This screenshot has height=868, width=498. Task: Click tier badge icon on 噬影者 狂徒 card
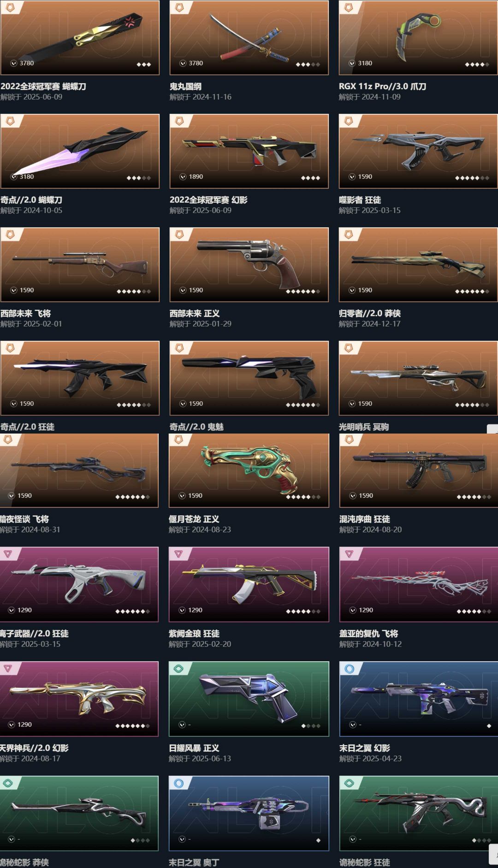click(349, 121)
